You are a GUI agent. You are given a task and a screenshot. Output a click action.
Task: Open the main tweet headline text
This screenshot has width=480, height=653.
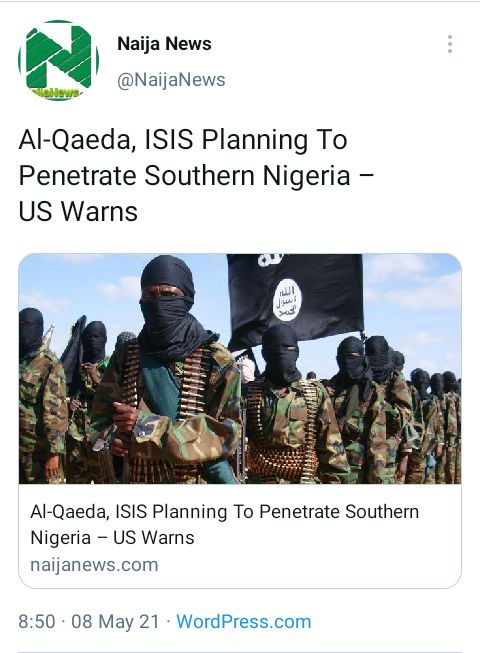[x=196, y=175]
